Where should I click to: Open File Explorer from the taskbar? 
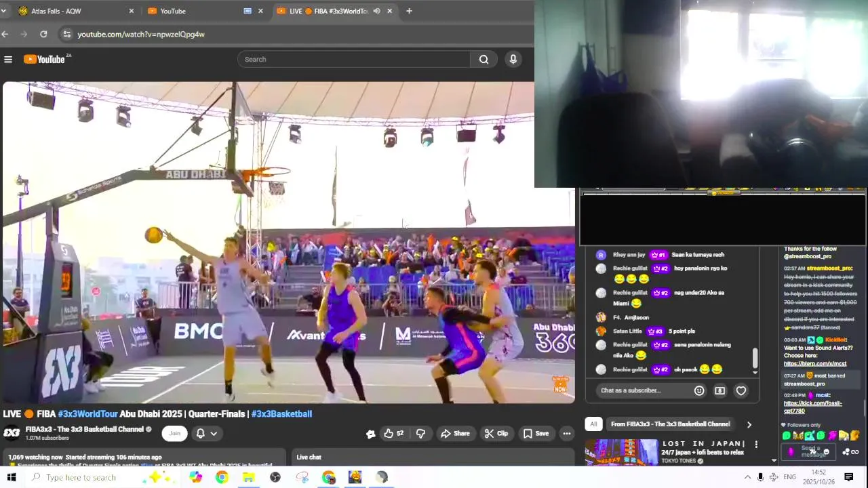[248, 477]
